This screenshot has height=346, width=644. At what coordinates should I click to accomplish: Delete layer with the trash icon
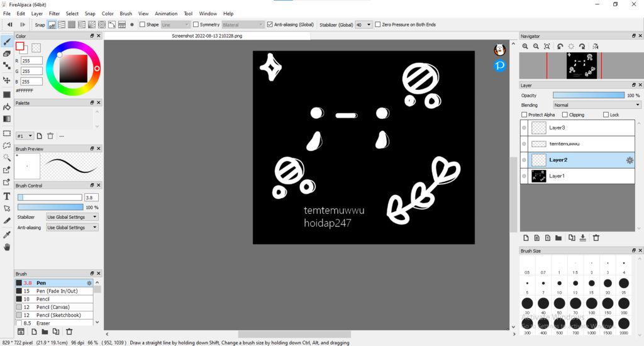click(x=596, y=238)
